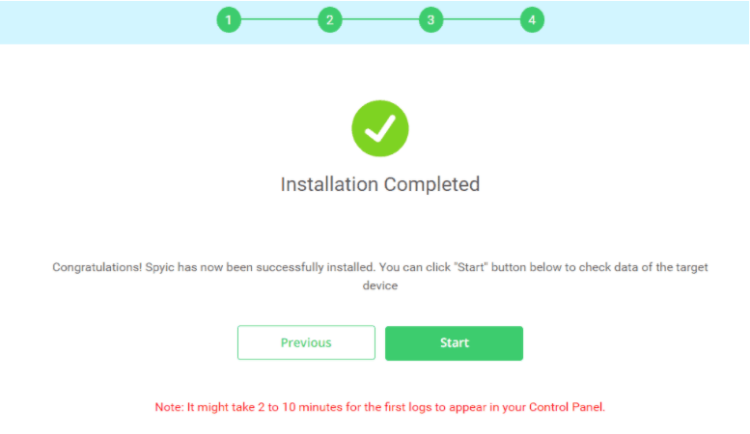Click the progress line between steps 3 and 4
750x434 pixels.
coord(481,20)
